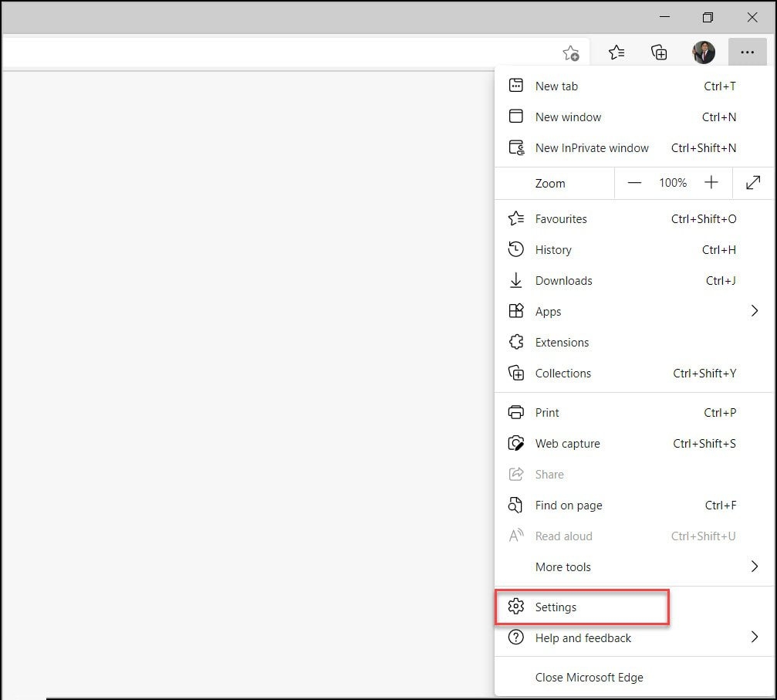777x700 pixels.
Task: Open Extensions via the puzzle icon
Action: point(515,342)
